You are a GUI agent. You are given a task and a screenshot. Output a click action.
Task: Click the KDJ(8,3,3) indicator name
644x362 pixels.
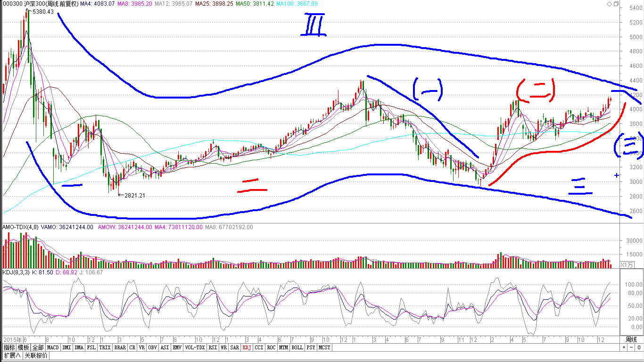click(16, 272)
